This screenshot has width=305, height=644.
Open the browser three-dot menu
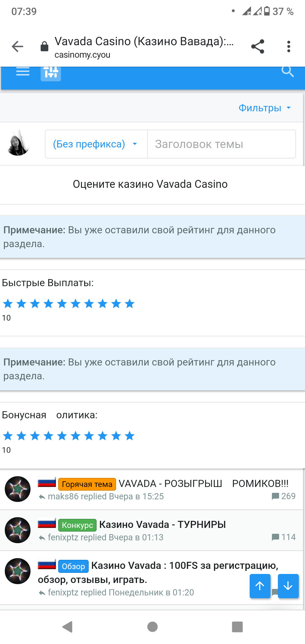tap(288, 47)
